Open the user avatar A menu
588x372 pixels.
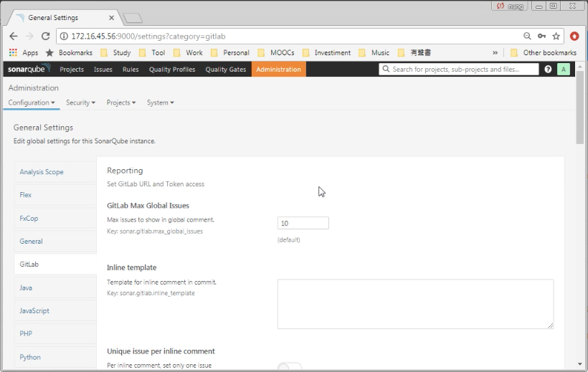coord(563,69)
